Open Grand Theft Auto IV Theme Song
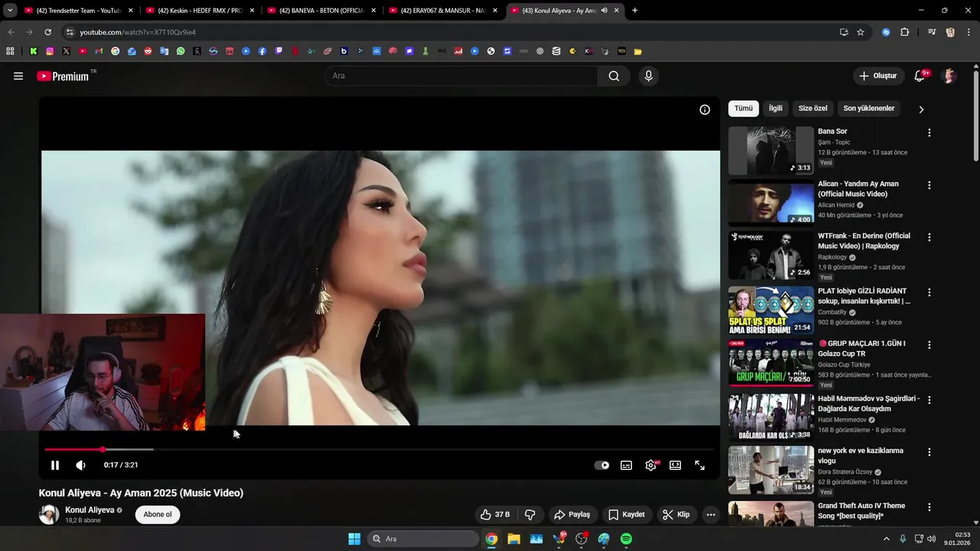The image size is (980, 551). [x=861, y=510]
